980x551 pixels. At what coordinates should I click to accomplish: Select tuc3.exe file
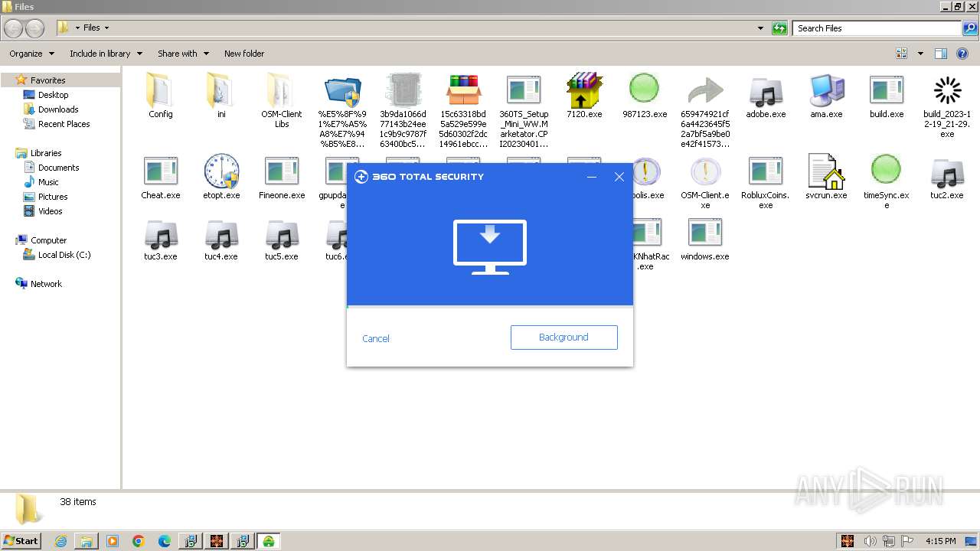(161, 239)
